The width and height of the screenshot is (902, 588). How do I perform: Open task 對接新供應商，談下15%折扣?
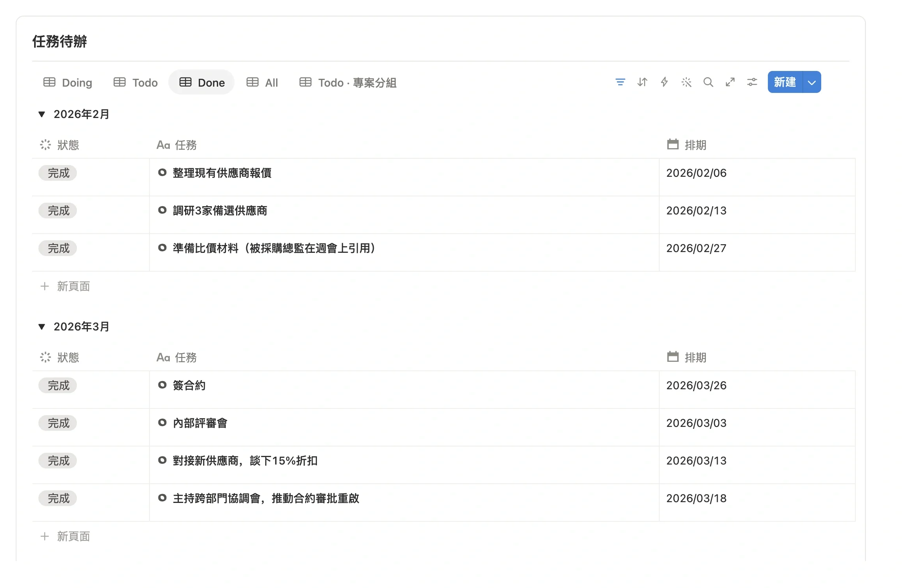point(245,461)
